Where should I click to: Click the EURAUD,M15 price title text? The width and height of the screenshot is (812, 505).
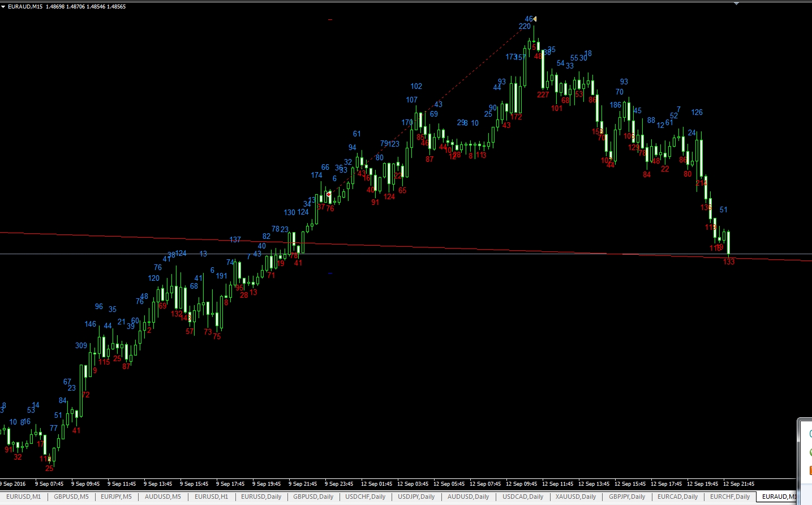point(67,7)
